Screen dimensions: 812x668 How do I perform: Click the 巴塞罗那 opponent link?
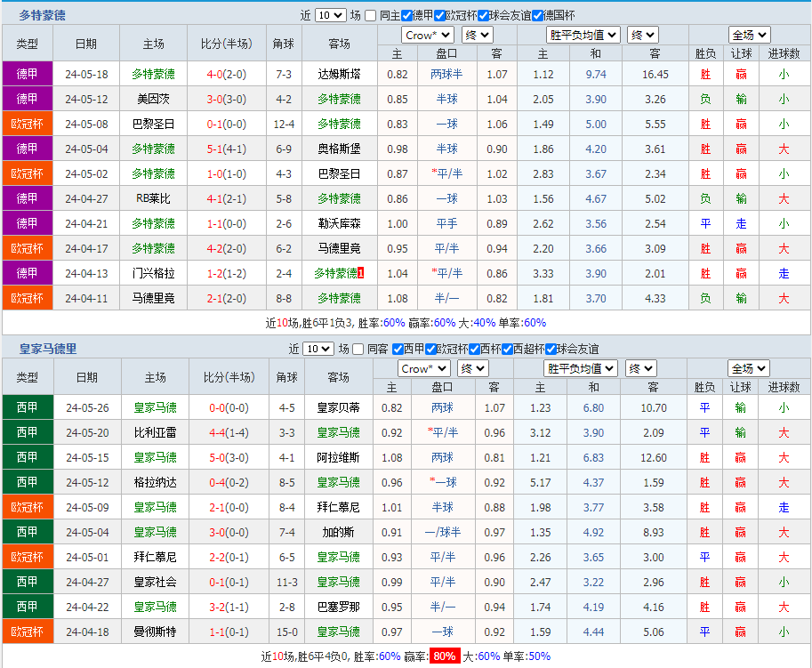(338, 607)
